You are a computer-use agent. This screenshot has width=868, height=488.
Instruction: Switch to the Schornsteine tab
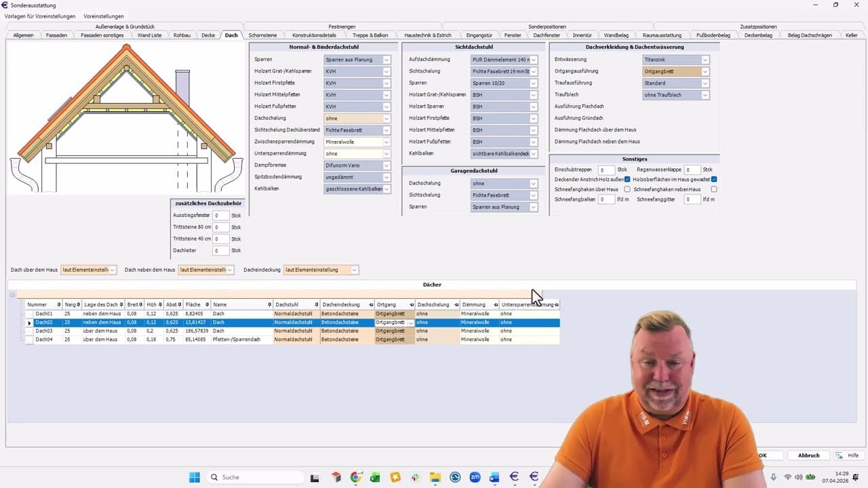pos(262,35)
